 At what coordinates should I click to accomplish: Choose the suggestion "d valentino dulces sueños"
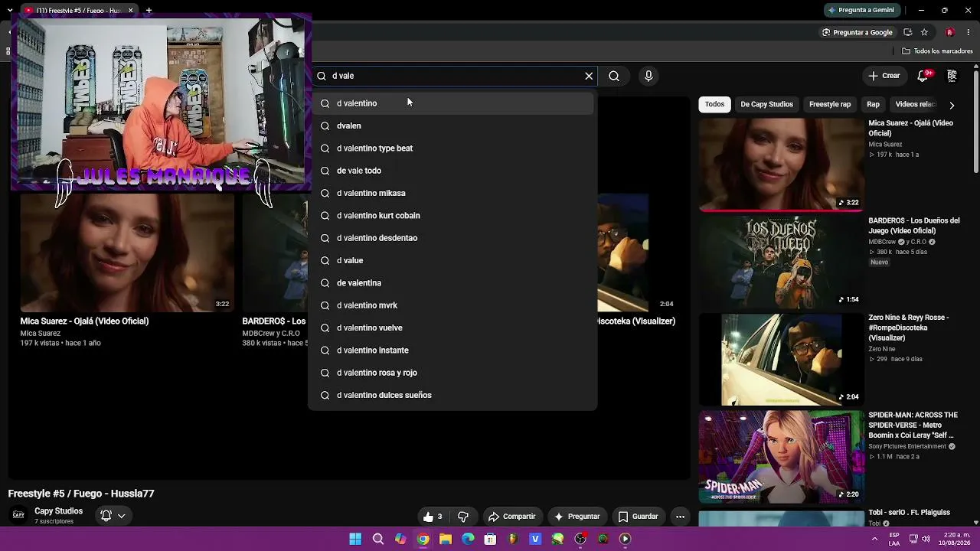[452, 395]
